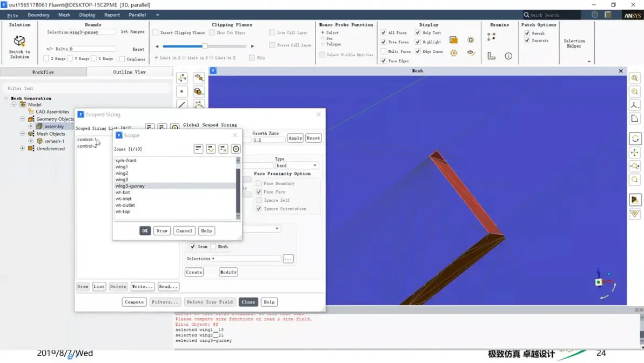Click the stacked boxes tool icon
This screenshot has height=363, width=644.
[x=199, y=91]
